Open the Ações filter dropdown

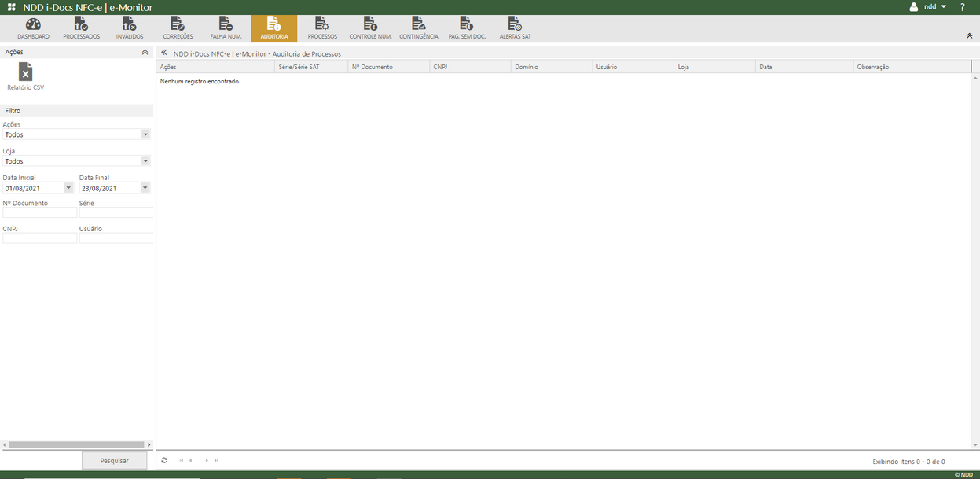[x=145, y=134]
